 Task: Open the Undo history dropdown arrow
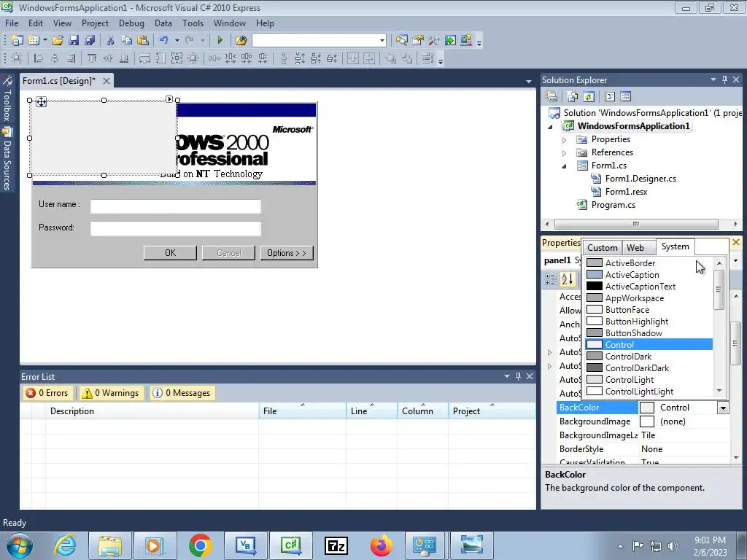(177, 41)
